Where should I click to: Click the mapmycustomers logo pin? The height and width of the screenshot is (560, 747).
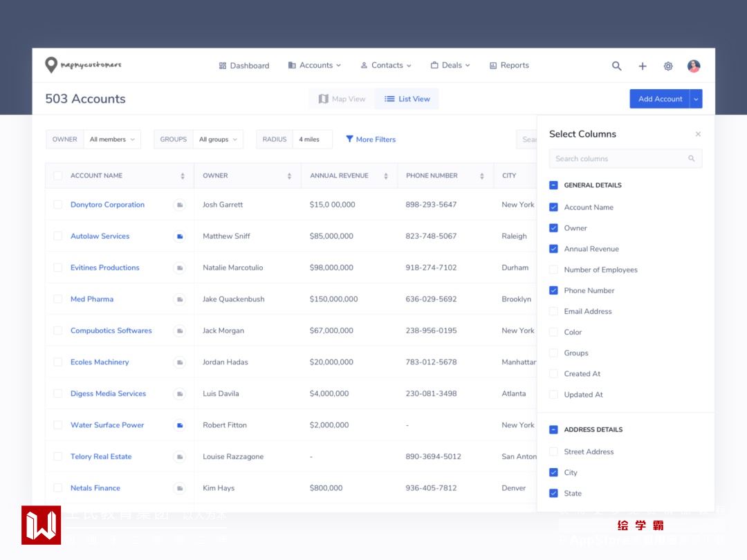[51, 65]
